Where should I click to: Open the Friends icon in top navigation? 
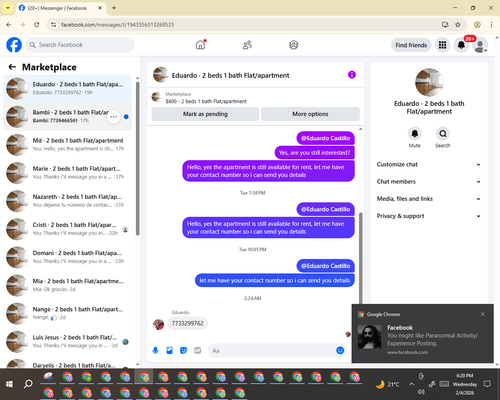point(247,45)
